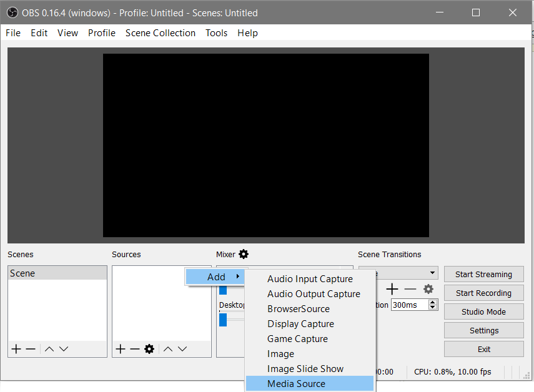Move the scene down with the Scenes down arrow
Viewport: 534px width, 392px height.
coord(64,349)
